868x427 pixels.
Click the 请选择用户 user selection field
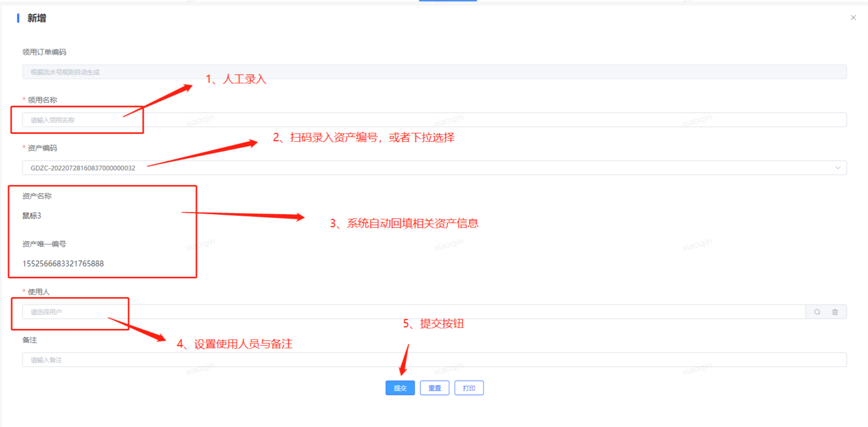pyautogui.click(x=414, y=312)
